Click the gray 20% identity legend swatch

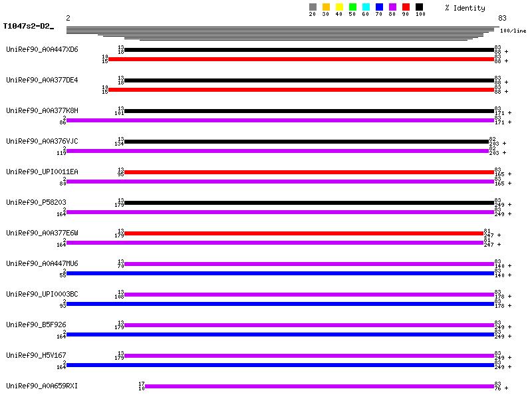pos(313,7)
